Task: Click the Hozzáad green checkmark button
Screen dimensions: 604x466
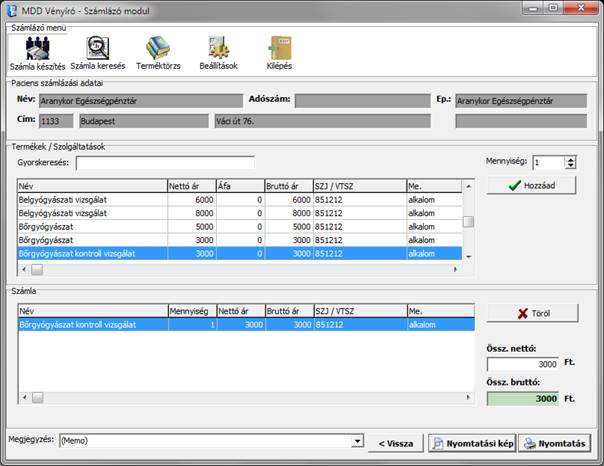Action: click(531, 186)
